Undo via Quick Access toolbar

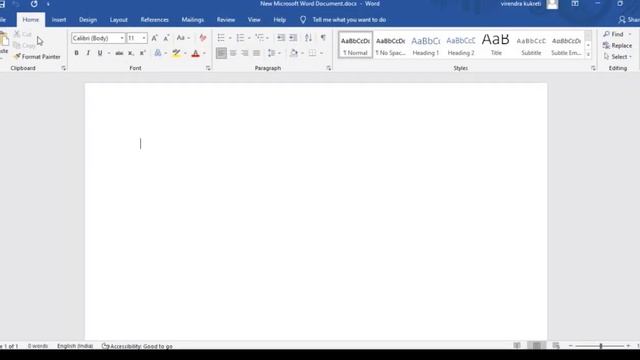click(16, 4)
